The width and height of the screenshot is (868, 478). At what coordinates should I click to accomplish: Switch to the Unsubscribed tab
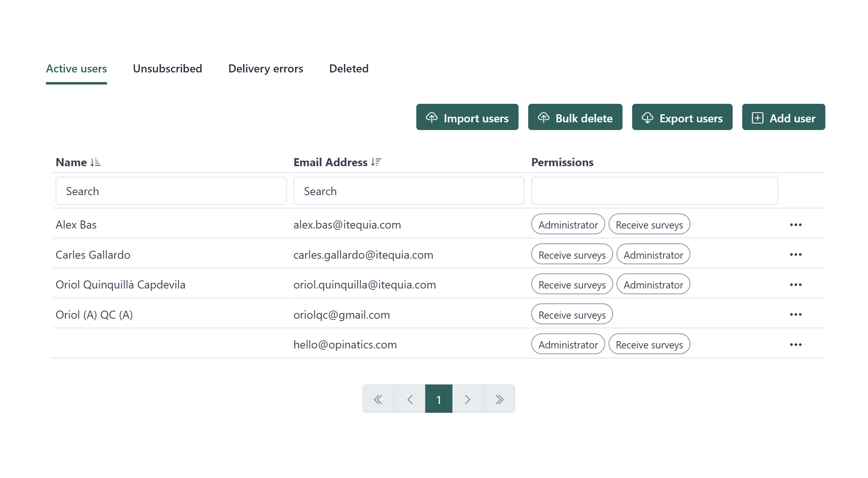click(167, 69)
